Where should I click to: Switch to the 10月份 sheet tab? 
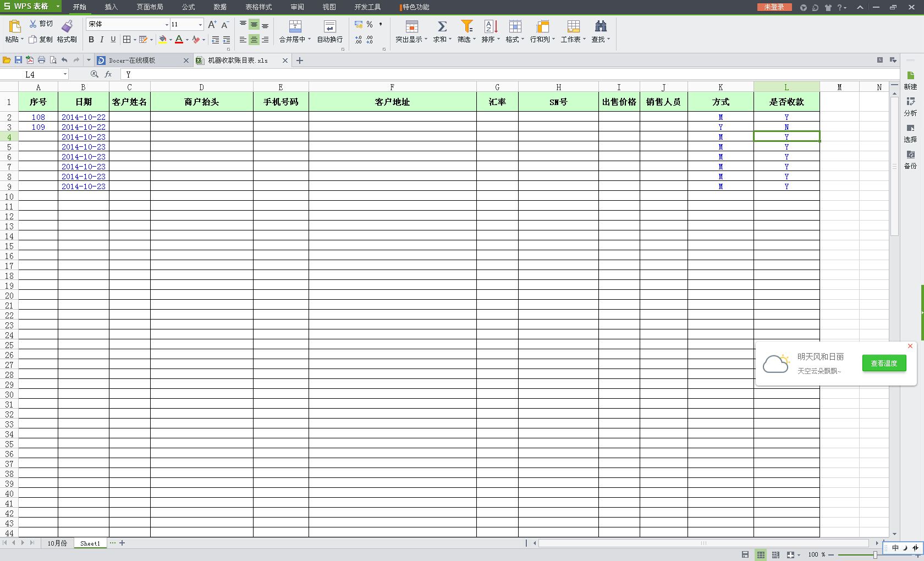tap(57, 543)
